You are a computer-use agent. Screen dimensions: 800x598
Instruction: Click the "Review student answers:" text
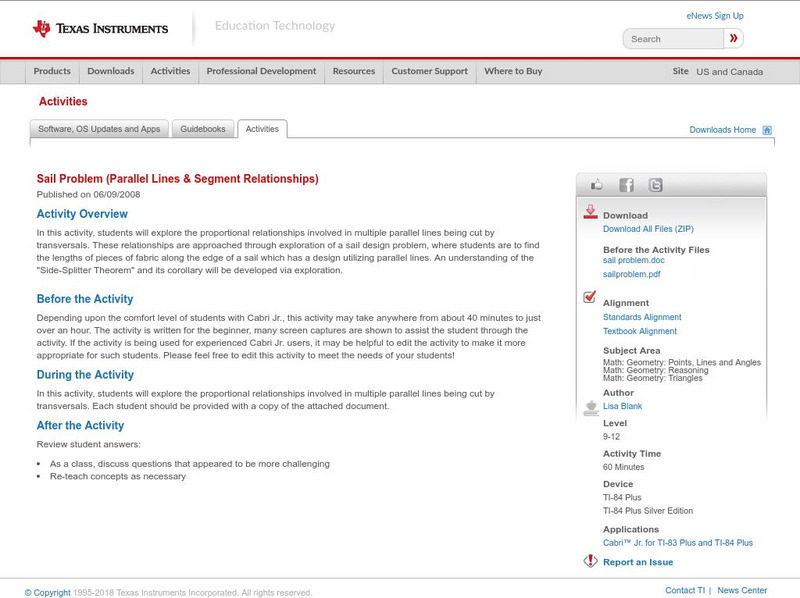88,444
